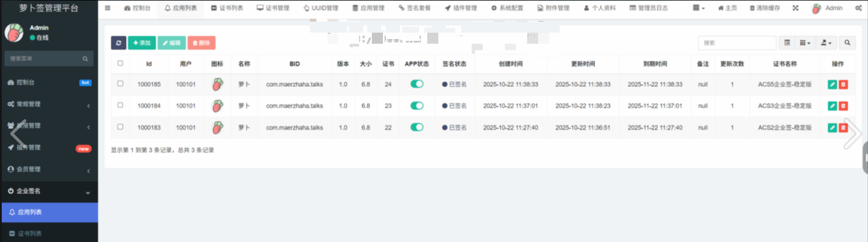Open the settings cogs icon at the top right
868x242 pixels.
pyautogui.click(x=858, y=8)
